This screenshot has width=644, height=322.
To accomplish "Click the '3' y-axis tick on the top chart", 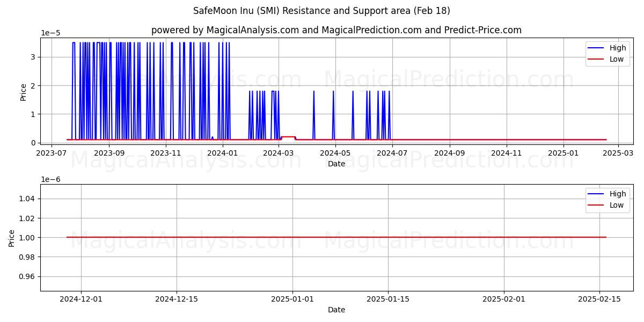I will tap(33, 57).
